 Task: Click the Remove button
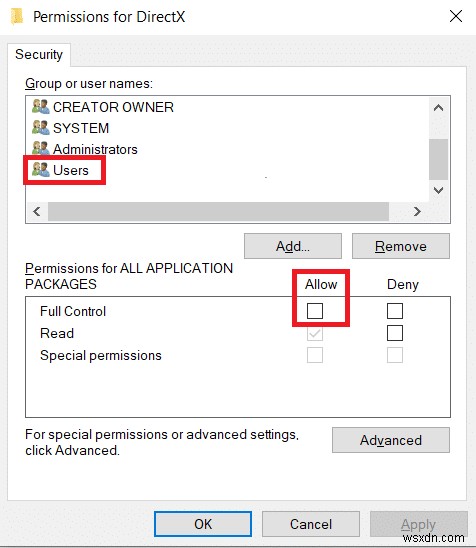(x=401, y=246)
